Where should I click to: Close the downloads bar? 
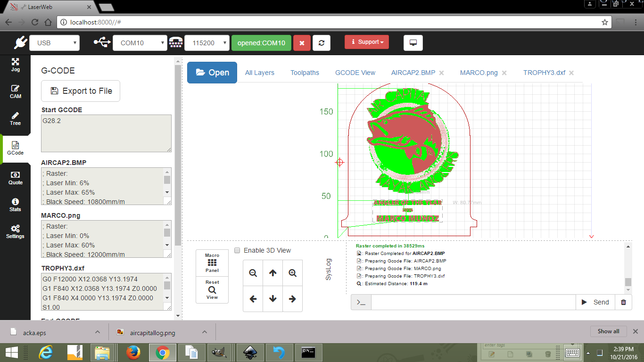(x=635, y=331)
